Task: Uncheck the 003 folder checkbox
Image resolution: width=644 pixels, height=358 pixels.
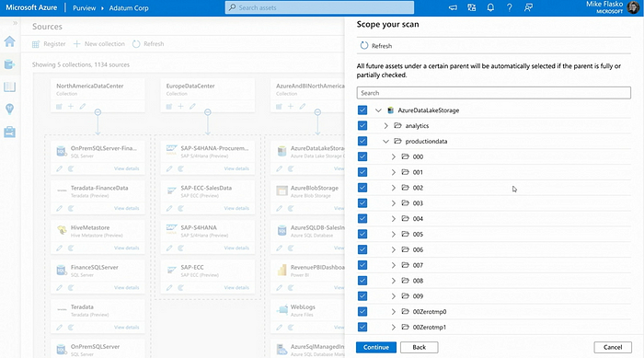Action: coord(362,203)
